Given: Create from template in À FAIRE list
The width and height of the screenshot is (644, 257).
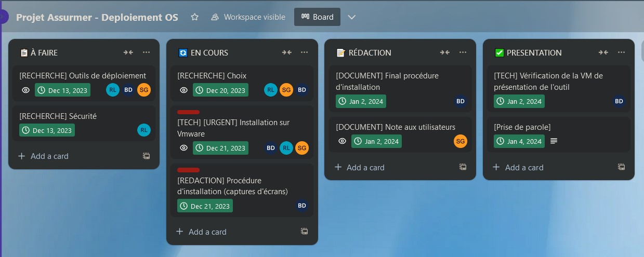Looking at the screenshot, I should 147,156.
